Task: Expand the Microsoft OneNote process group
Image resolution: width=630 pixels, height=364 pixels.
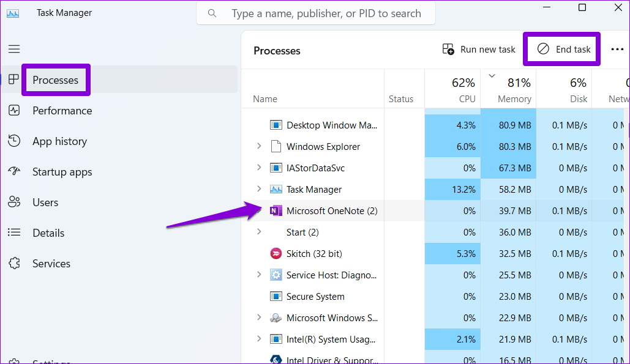Action: (x=259, y=210)
